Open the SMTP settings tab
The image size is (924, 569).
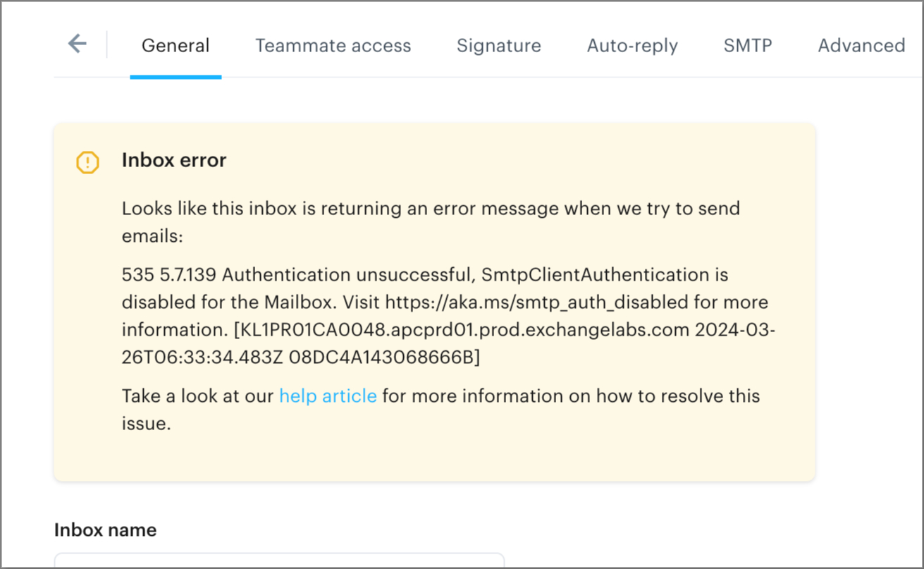pyautogui.click(x=748, y=46)
